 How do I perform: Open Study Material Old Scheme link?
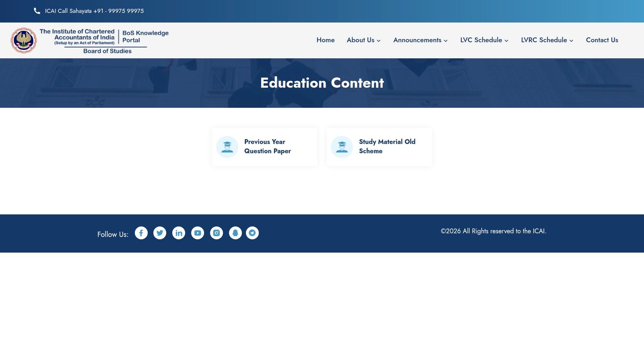click(x=387, y=146)
